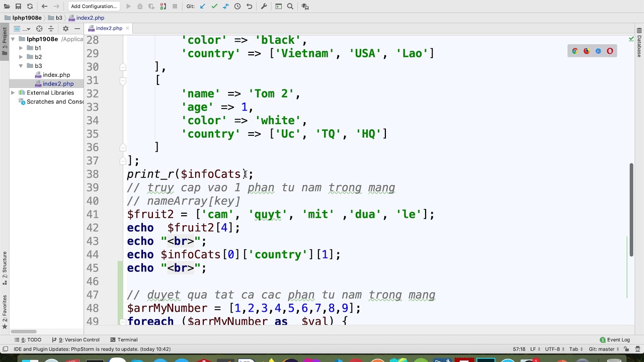The height and width of the screenshot is (362, 644).
Task: Click Scroll from Source target icon
Action: click(39, 29)
